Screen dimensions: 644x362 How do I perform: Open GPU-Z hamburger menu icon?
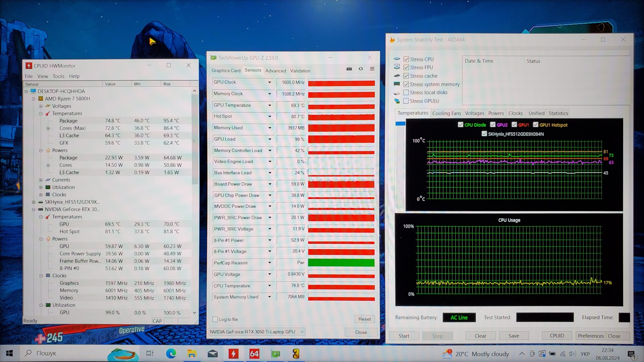click(x=372, y=69)
